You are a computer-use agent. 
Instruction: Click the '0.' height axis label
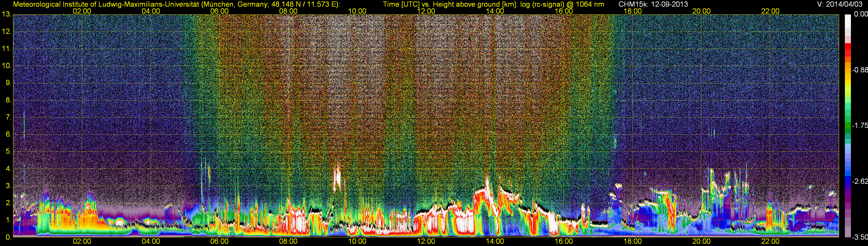(x=8, y=237)
